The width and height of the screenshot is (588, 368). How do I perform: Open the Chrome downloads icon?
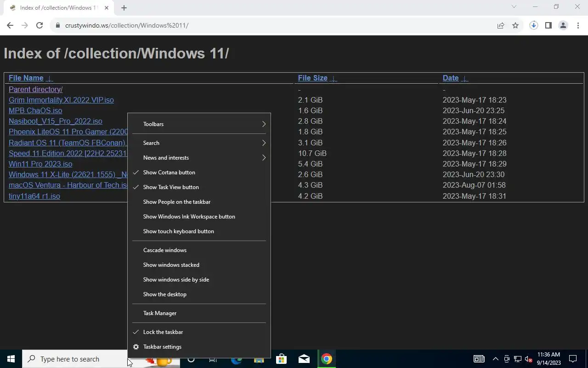click(x=534, y=25)
